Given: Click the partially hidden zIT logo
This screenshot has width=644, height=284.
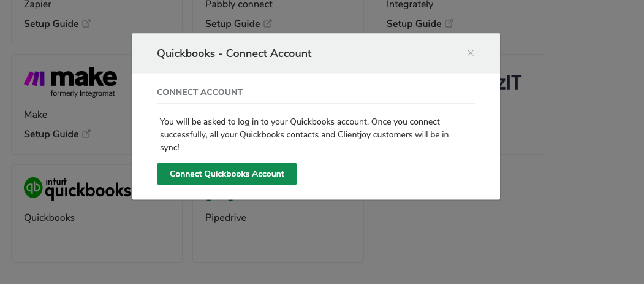Looking at the screenshot, I should pyautogui.click(x=511, y=82).
